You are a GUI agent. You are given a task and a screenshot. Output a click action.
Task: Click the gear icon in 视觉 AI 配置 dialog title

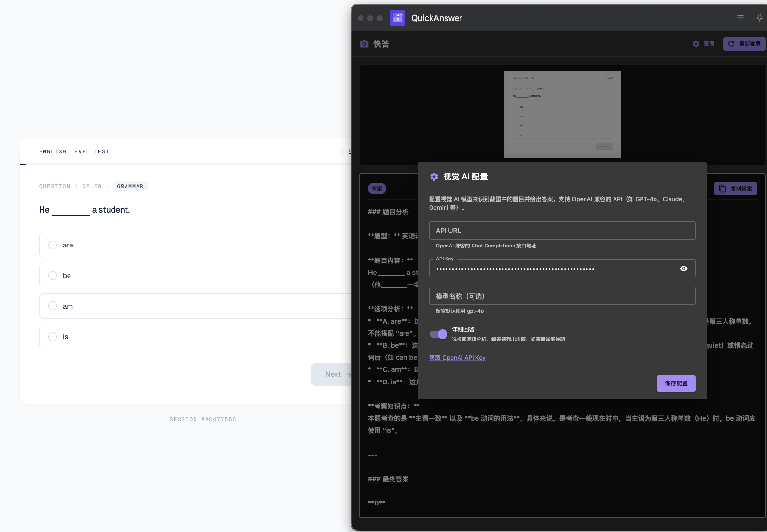tap(434, 177)
